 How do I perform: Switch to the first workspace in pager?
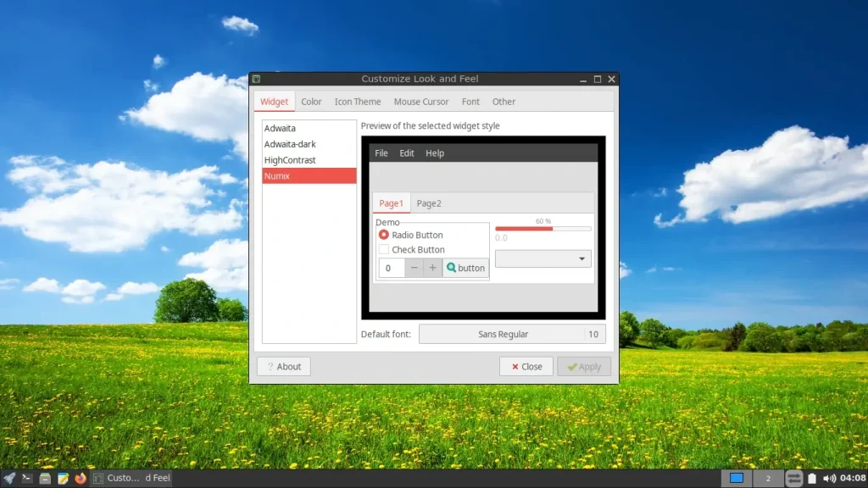(737, 478)
